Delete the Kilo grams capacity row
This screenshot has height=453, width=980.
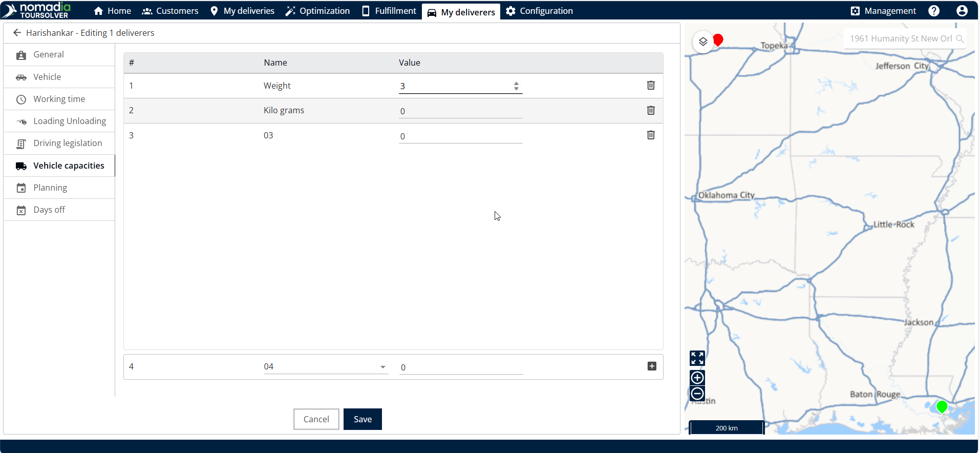650,110
